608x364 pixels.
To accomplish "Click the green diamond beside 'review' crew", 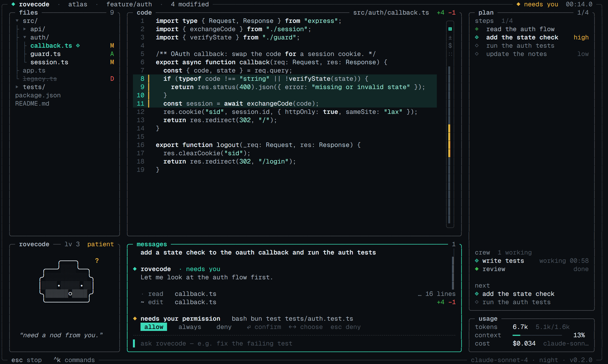I will [x=477, y=269].
